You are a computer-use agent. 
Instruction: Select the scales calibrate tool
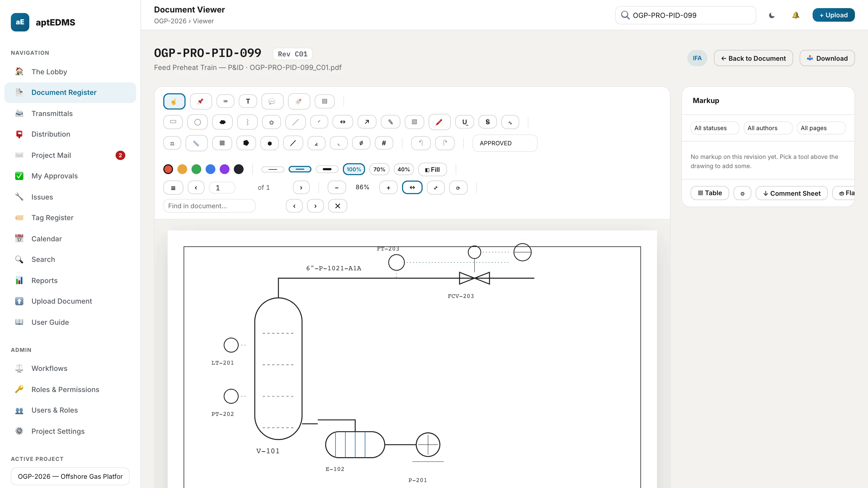(x=172, y=143)
